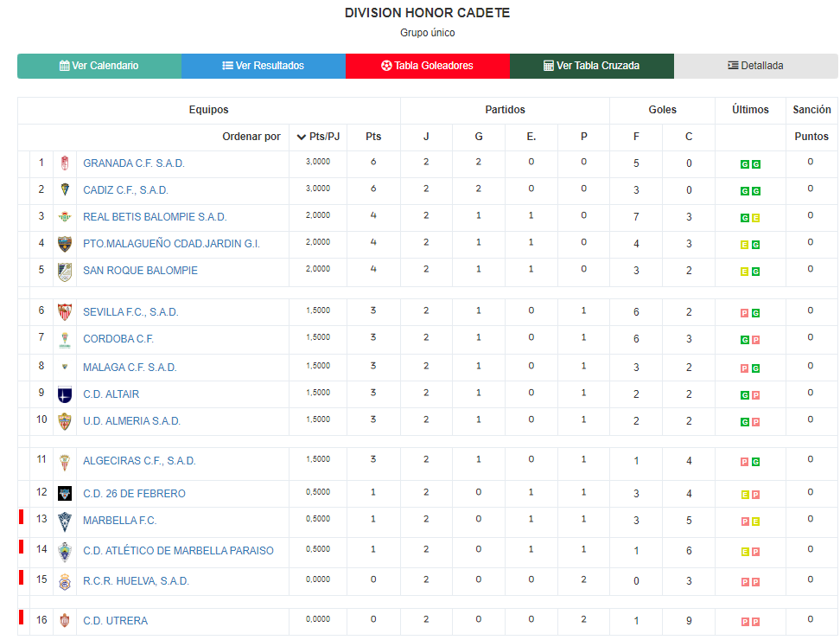This screenshot has width=840, height=640.
Task: Click the Atlético de Marbella Paraiso crest
Action: (65, 552)
